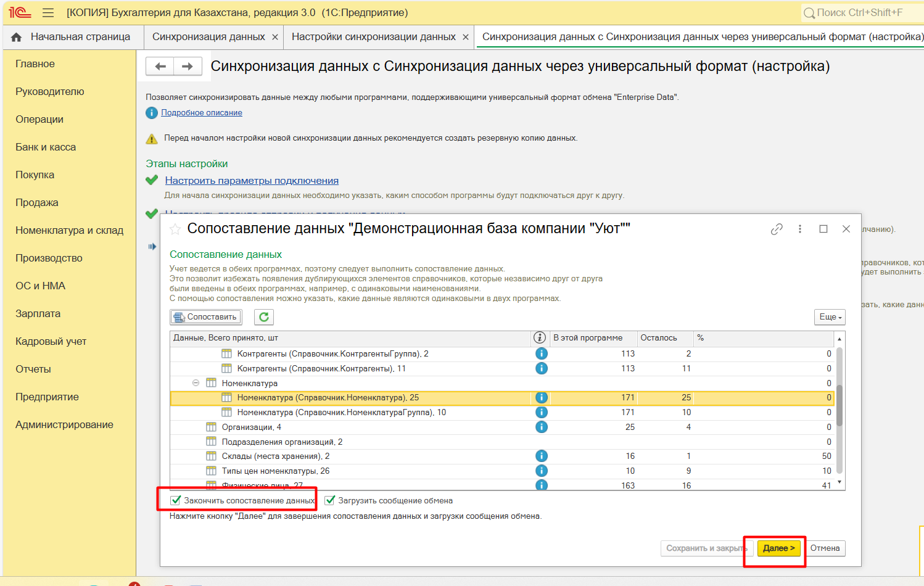
Task: Click the refresh icon beside Сопоставить
Action: [x=264, y=317]
